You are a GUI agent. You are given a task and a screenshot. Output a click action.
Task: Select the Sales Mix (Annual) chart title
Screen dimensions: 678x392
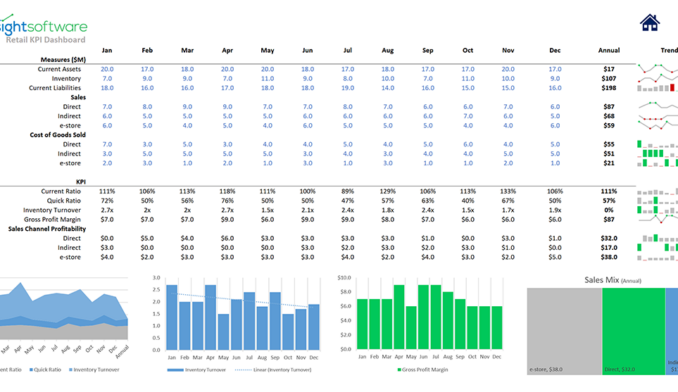[613, 280]
